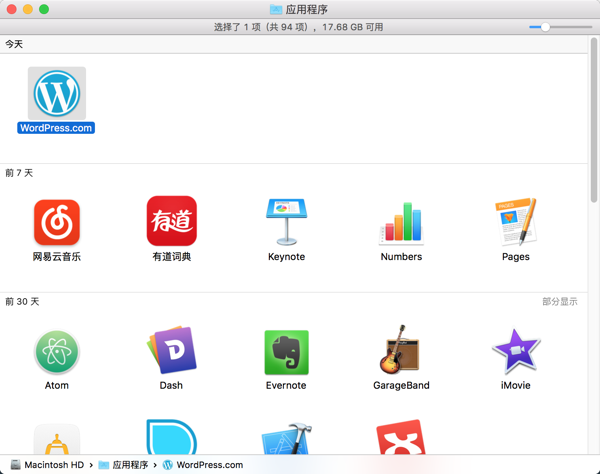Viewport: 600px width, 474px height.
Task: Select the Pages app icon
Action: pyautogui.click(x=516, y=222)
